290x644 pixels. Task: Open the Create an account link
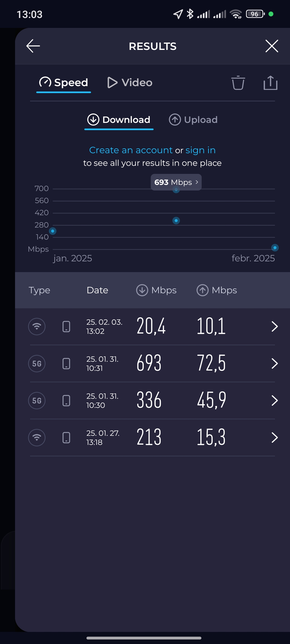(x=131, y=150)
